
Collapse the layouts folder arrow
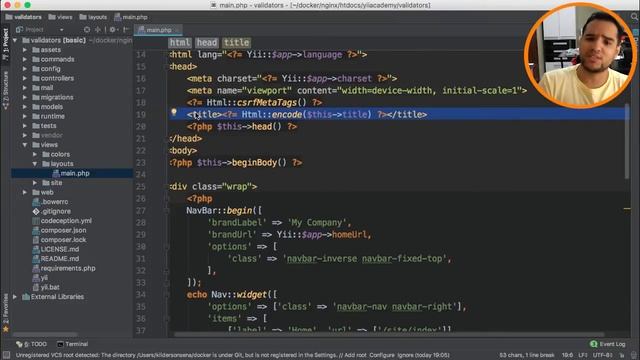(x=35, y=164)
